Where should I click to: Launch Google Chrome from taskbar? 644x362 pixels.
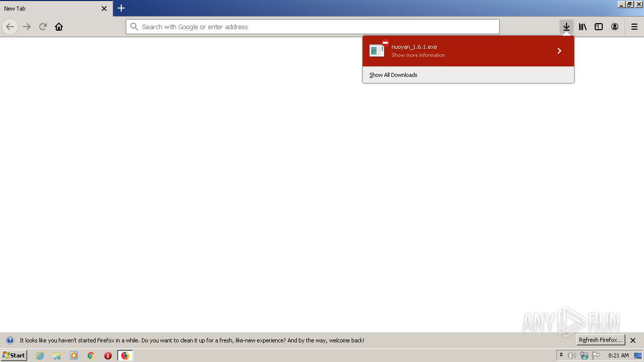[91, 355]
